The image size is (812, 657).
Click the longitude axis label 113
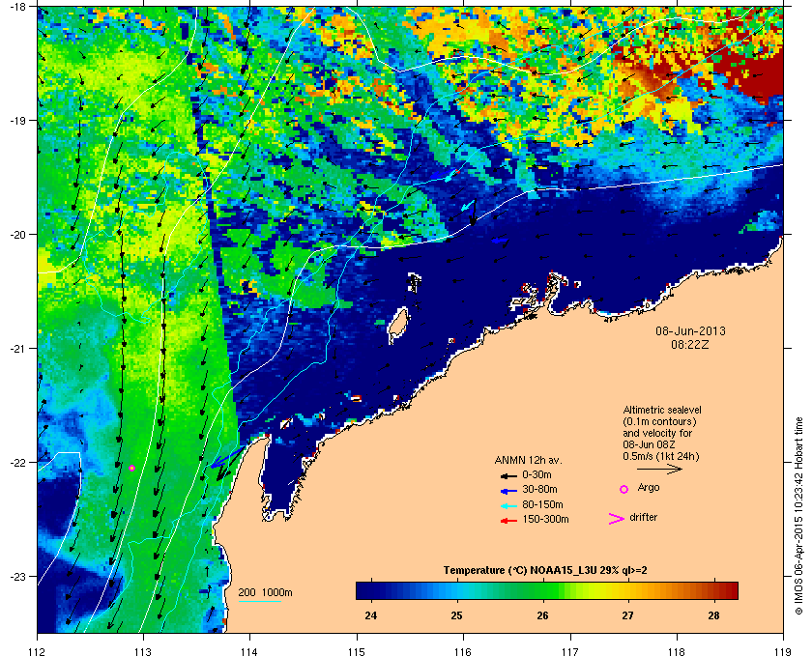click(x=143, y=651)
